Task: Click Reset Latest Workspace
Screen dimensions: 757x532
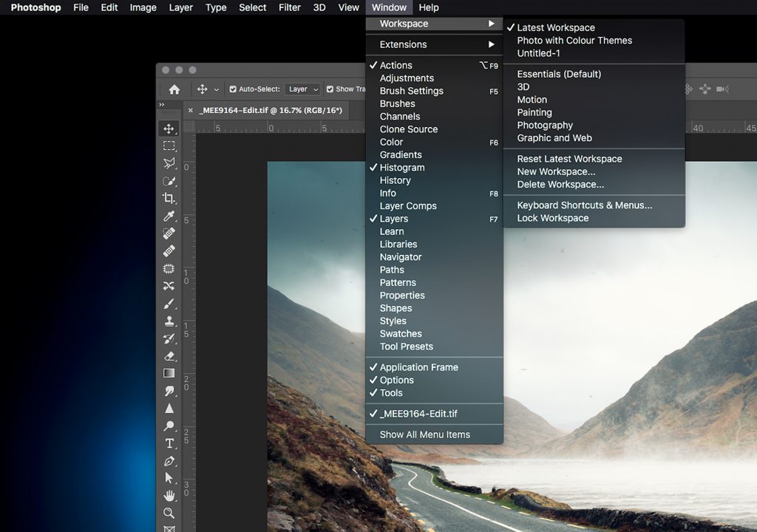Action: point(569,159)
